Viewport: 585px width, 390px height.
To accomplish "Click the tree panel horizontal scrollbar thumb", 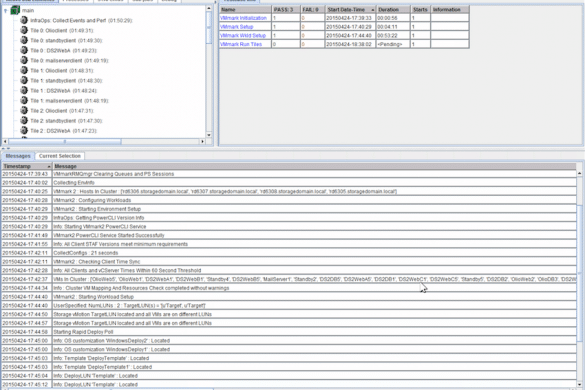I will click(x=65, y=142).
